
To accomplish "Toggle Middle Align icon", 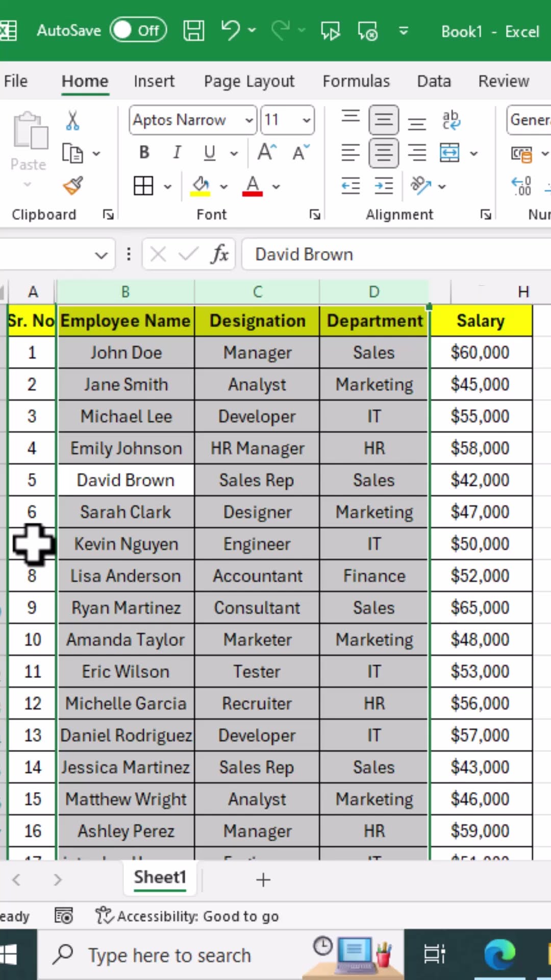I will 384,120.
